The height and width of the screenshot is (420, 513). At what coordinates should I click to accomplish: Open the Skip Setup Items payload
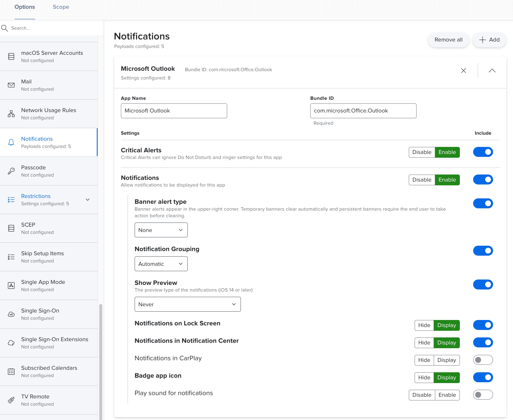tap(49, 257)
